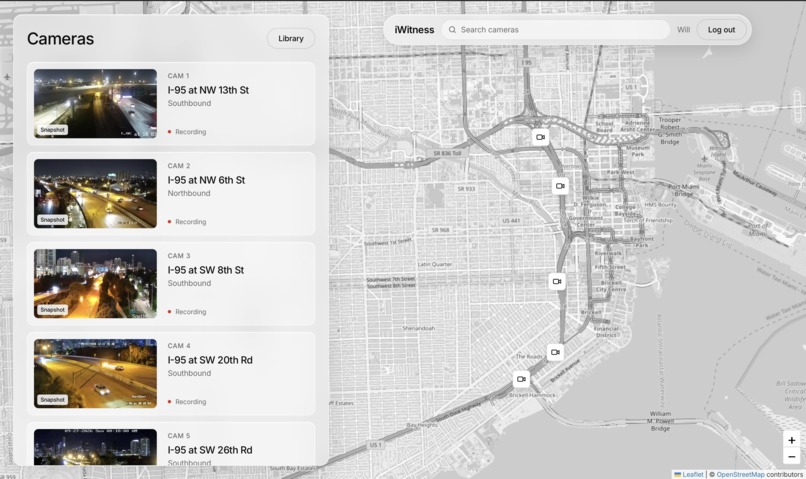Click the camera marker near The Roads
Image resolution: width=806 pixels, height=479 pixels.
555,353
